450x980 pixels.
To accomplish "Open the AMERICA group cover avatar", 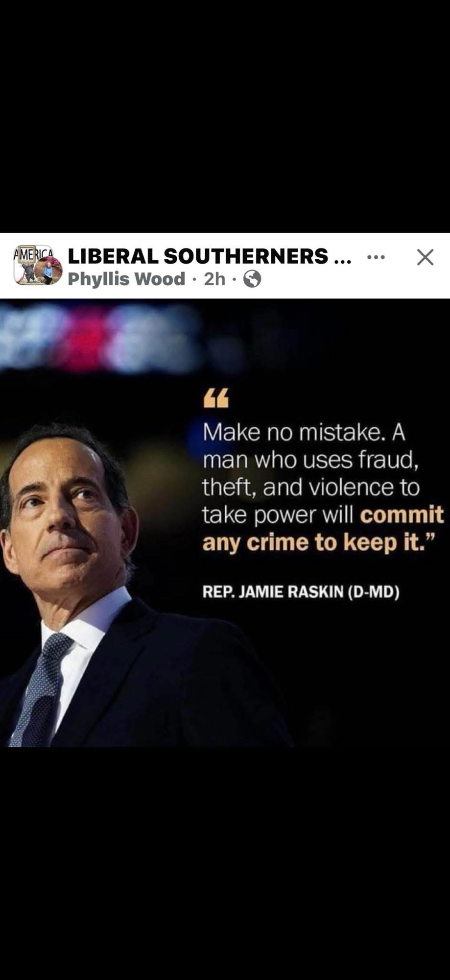I will click(32, 265).
